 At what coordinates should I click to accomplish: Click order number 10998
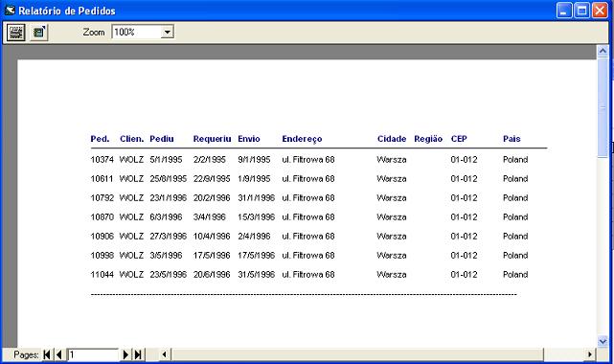point(102,256)
